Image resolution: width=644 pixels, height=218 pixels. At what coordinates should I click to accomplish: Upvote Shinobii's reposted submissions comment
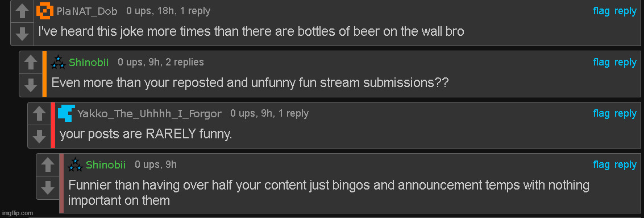[30, 63]
